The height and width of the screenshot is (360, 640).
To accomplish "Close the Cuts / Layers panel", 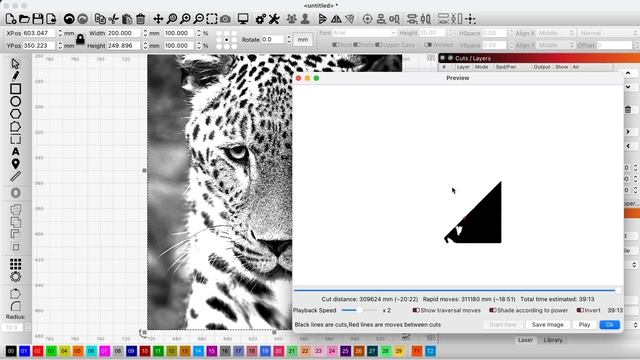I will (442, 58).
